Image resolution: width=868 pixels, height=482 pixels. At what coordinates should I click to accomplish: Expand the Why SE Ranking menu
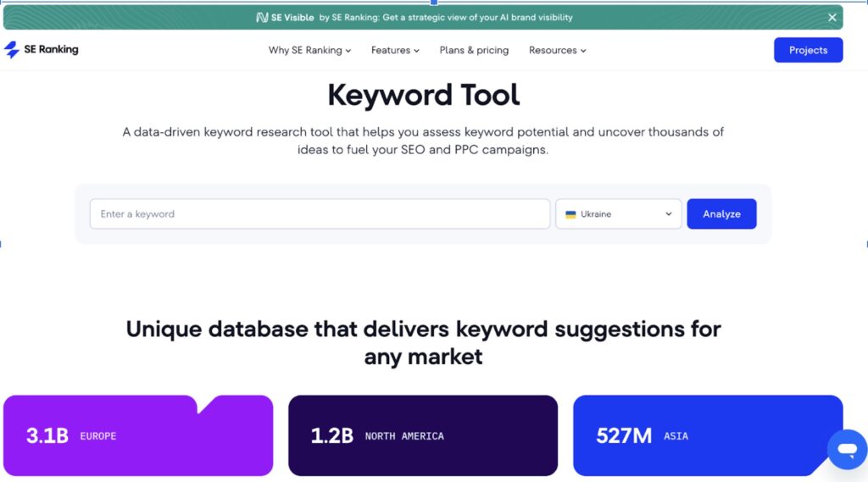coord(309,50)
